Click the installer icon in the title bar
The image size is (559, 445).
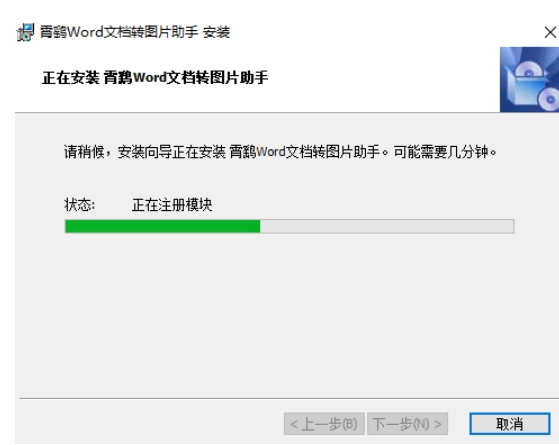pyautogui.click(x=25, y=32)
